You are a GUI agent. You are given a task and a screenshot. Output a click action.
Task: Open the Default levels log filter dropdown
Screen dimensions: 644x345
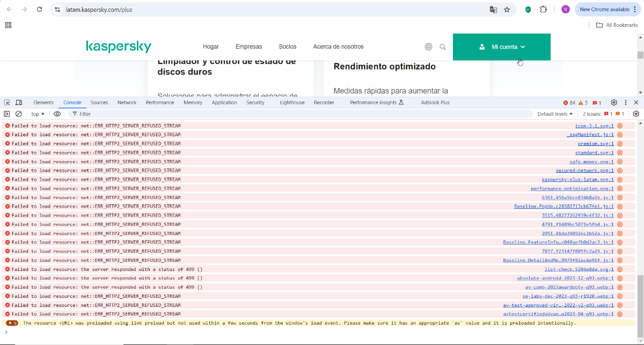coord(555,114)
